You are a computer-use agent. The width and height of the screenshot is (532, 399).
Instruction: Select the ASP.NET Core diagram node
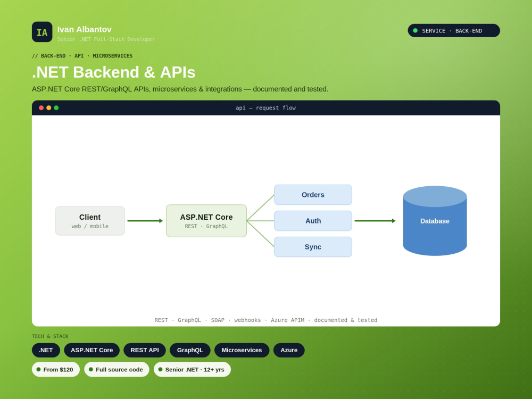[x=206, y=221]
